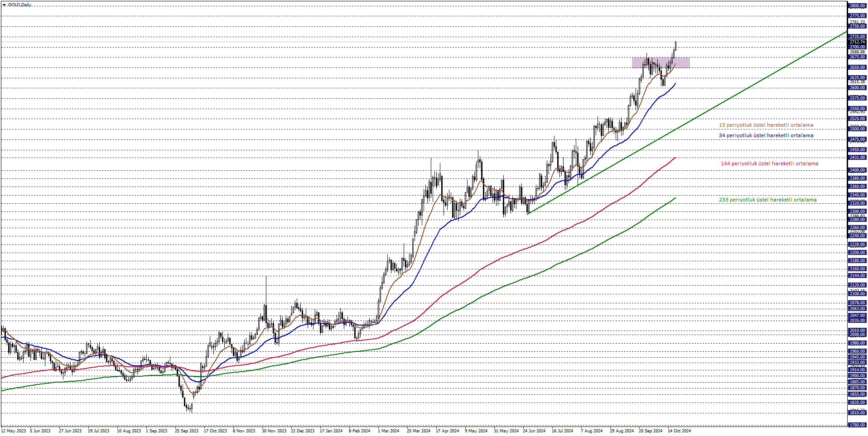The image size is (868, 436).
Task: Click the 8 Feb 2024 date label
Action: (359, 431)
